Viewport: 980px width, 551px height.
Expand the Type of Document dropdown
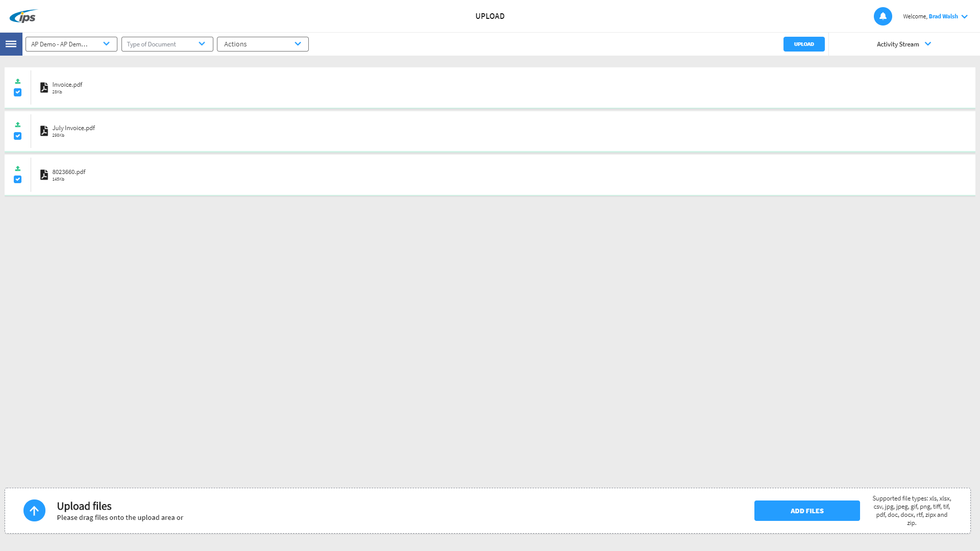tap(167, 44)
